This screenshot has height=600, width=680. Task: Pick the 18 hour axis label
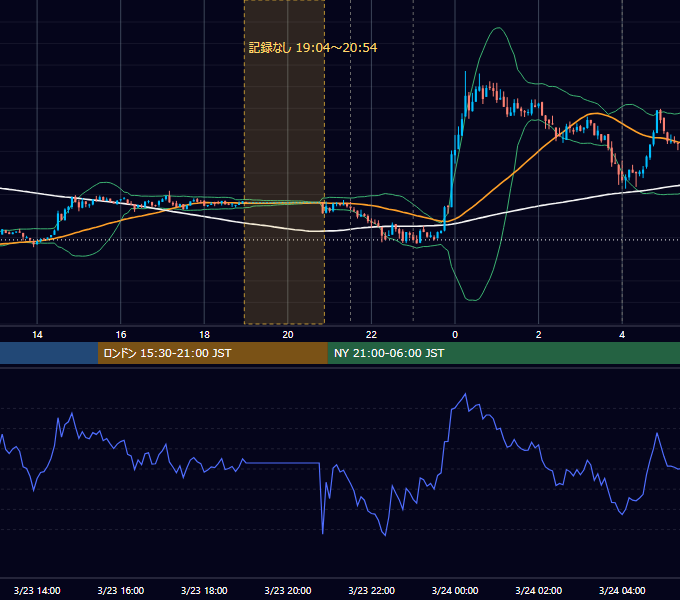point(204,335)
